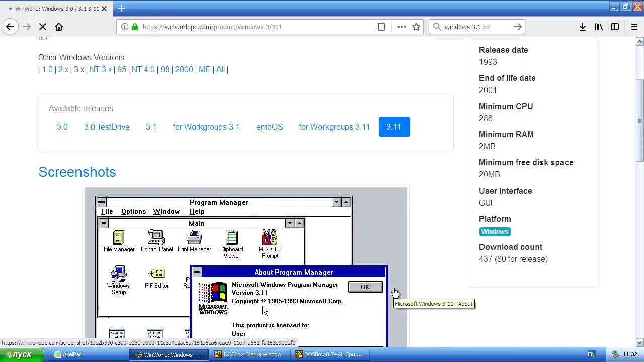Select the 3.1 release tab

[x=151, y=127]
